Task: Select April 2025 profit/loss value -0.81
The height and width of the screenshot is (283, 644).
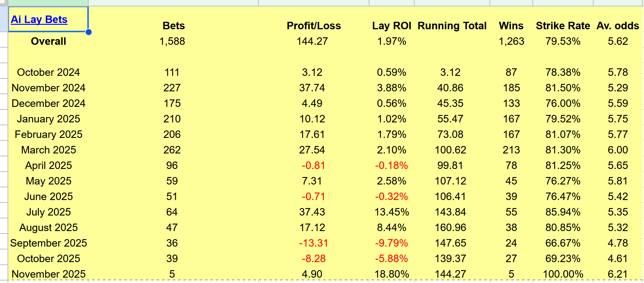Action: coord(313,165)
